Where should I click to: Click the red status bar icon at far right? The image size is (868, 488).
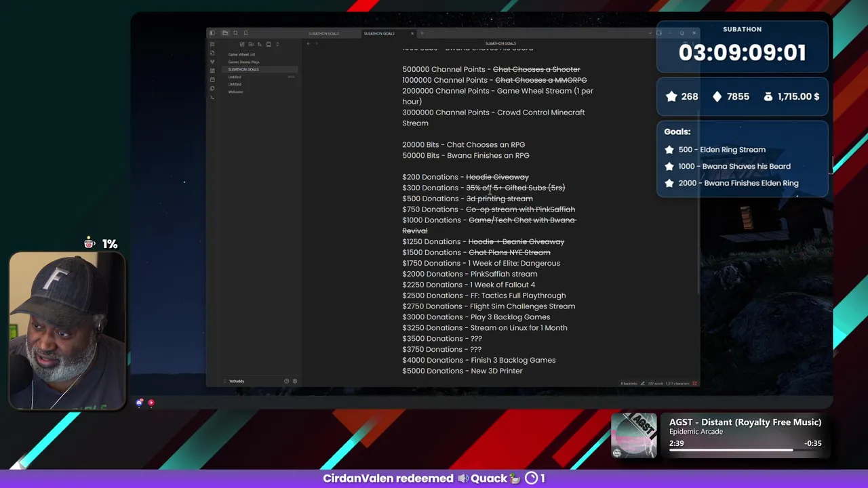click(694, 384)
